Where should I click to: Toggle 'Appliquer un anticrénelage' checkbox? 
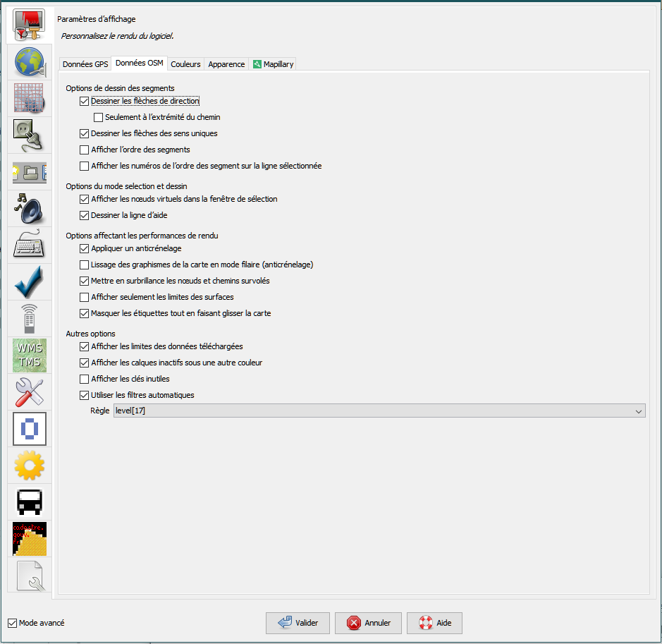point(85,248)
